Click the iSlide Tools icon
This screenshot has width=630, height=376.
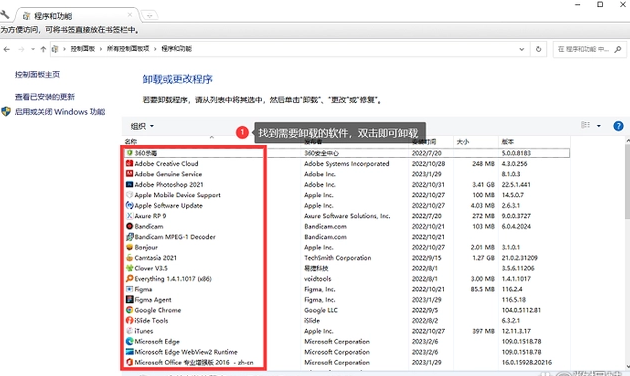129,320
